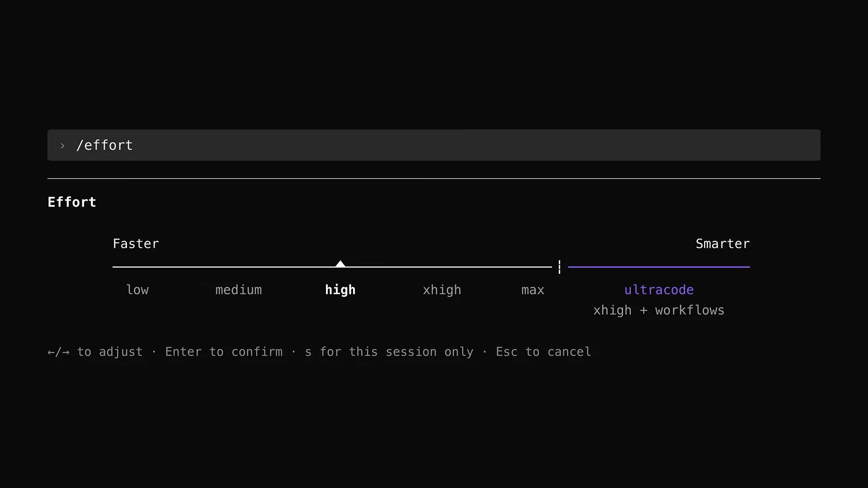The width and height of the screenshot is (868, 488).
Task: Click the prompt chevron before /effort
Action: pos(62,146)
